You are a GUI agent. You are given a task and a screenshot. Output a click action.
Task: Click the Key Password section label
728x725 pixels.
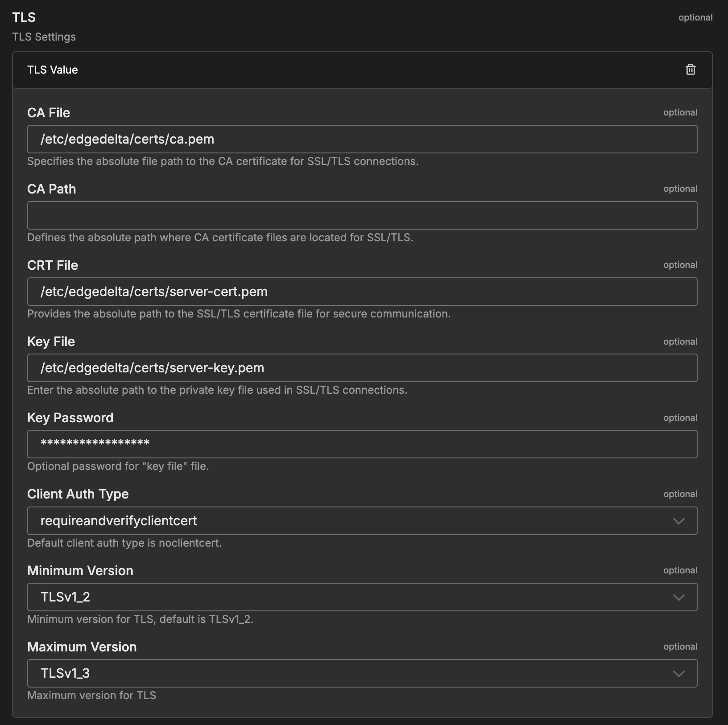70,417
